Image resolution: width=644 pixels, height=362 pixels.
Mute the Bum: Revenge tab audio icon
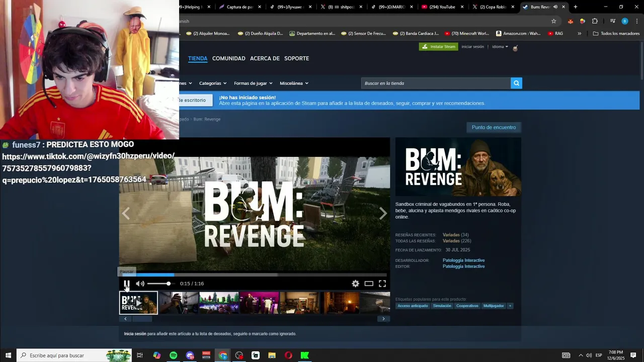tap(555, 7)
